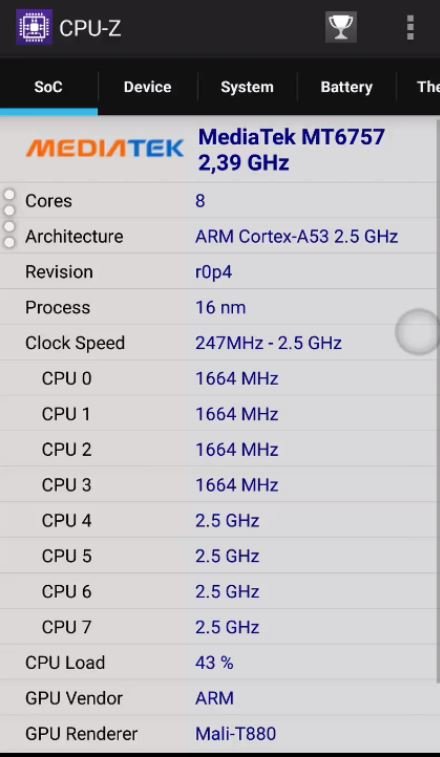Select the Clock Speed row

click(217, 343)
